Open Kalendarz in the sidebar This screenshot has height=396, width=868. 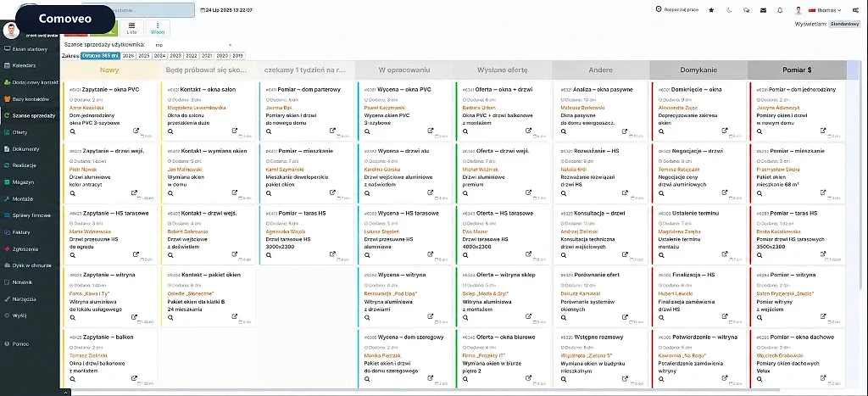[25, 65]
